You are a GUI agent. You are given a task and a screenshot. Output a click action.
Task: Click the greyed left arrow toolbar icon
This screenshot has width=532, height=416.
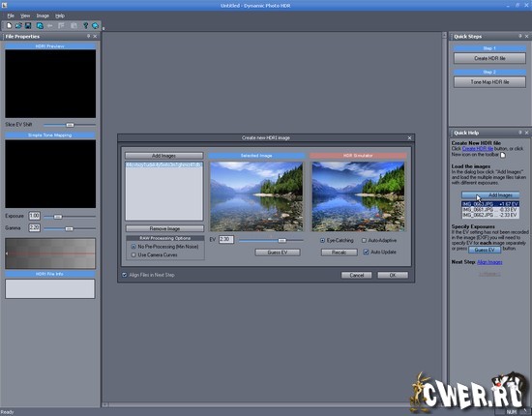click(50, 25)
